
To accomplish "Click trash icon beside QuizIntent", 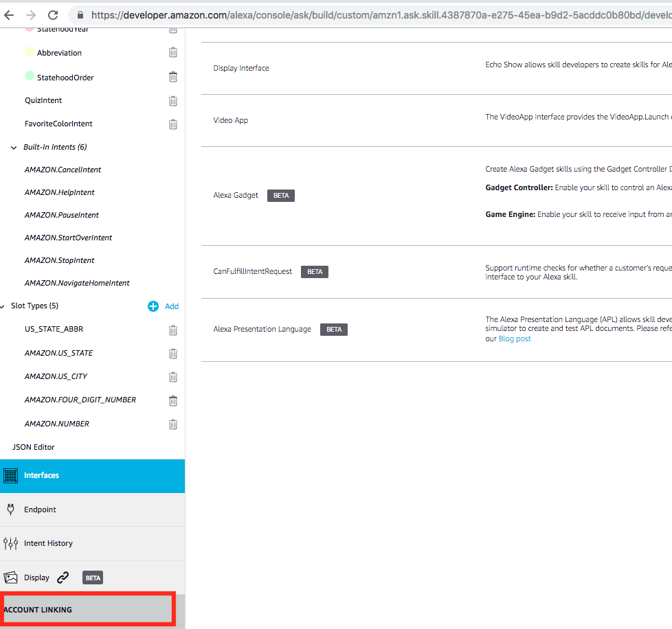I will [x=173, y=101].
